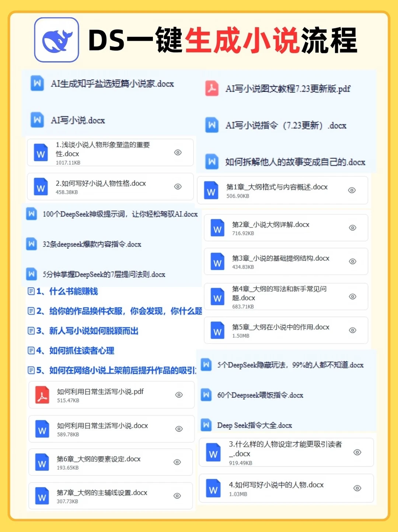Select file name Deep Seek指令大全.docx
Viewport: 398px width, 532px height.
click(x=255, y=425)
